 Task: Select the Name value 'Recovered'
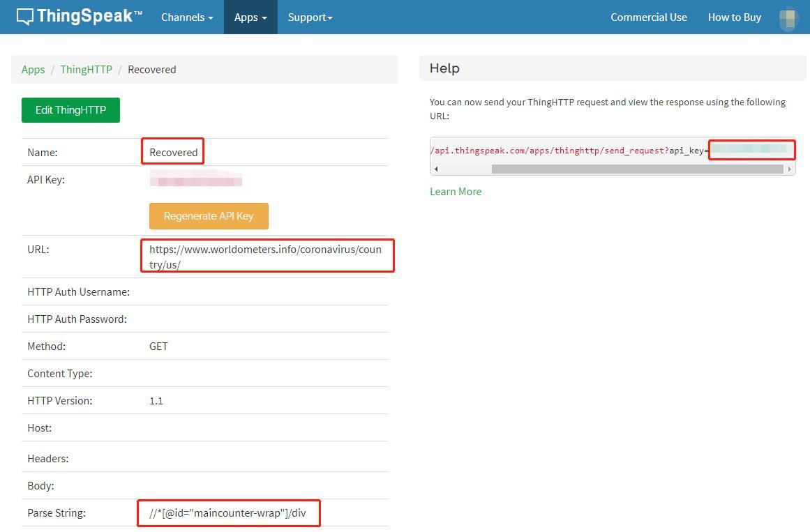174,153
